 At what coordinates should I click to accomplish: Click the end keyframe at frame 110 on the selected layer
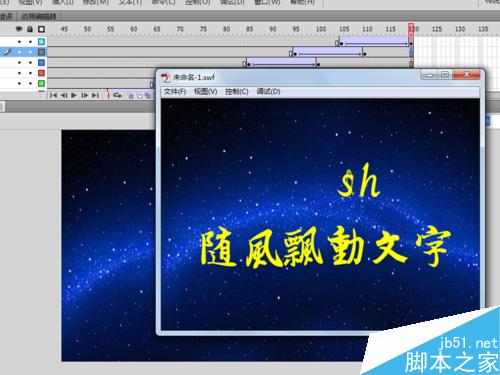[x=364, y=54]
